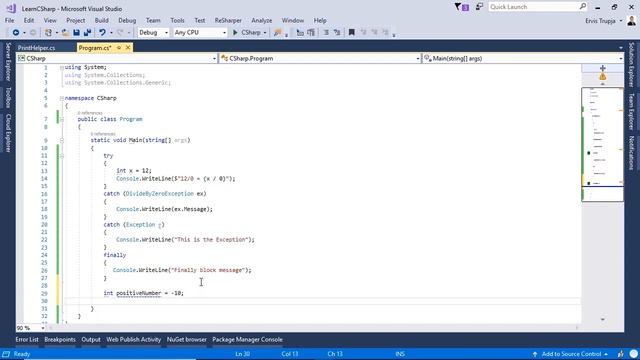The image size is (640, 360).
Task: Click the code minimap scrollbar preview
Action: (x=602, y=144)
